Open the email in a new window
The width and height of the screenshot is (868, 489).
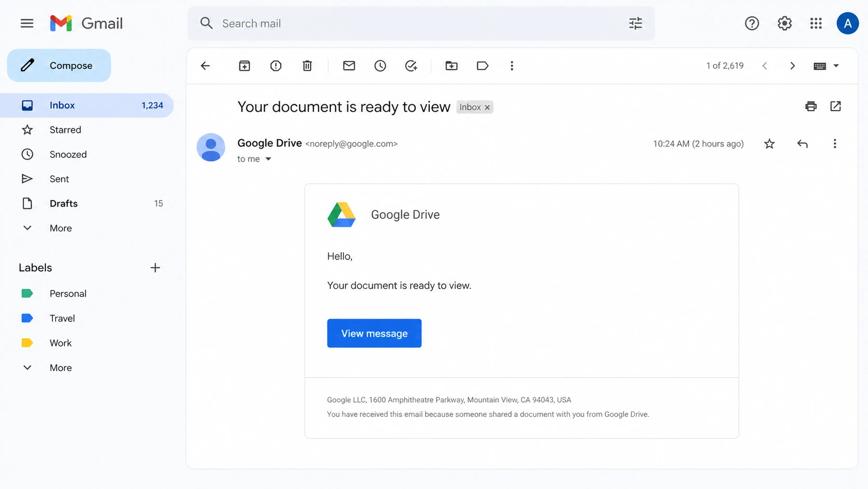click(835, 106)
